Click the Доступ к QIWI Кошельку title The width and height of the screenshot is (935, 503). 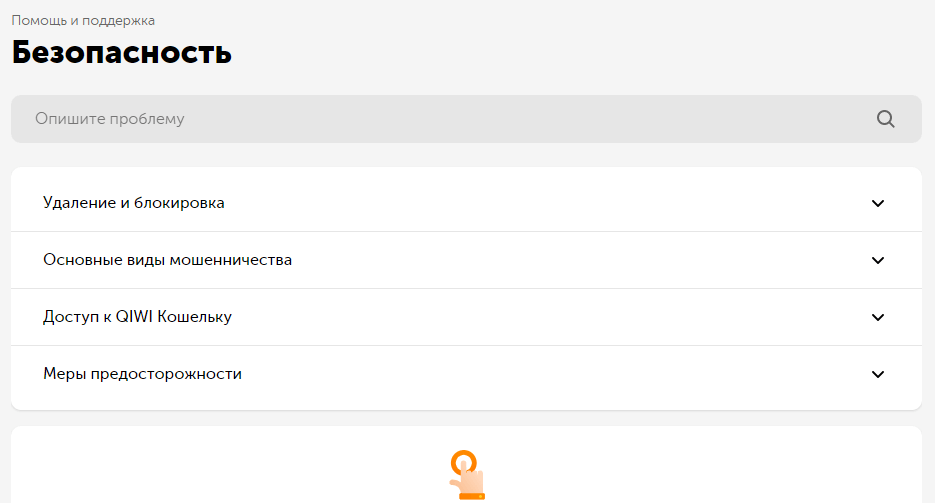pyautogui.click(x=137, y=317)
